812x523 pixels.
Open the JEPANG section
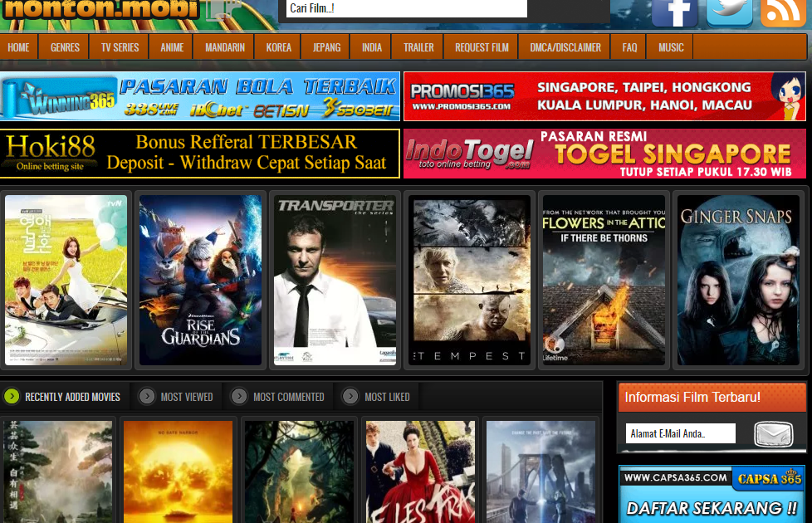[x=326, y=47]
